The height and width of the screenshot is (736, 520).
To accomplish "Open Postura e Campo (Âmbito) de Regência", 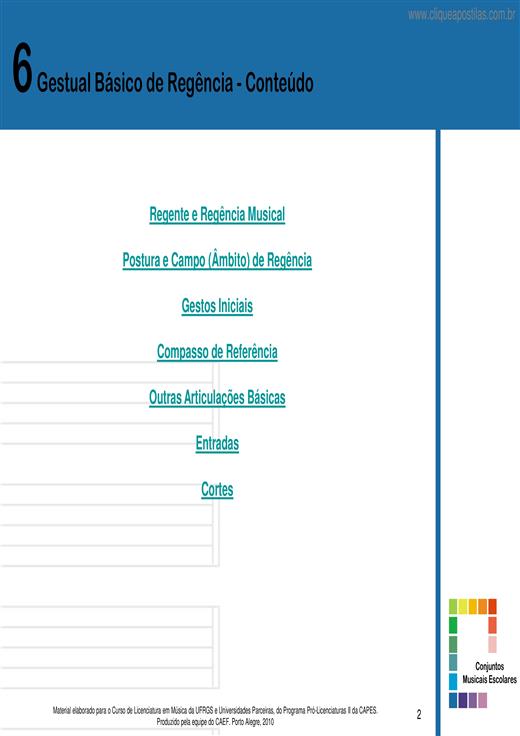I will pos(217,260).
